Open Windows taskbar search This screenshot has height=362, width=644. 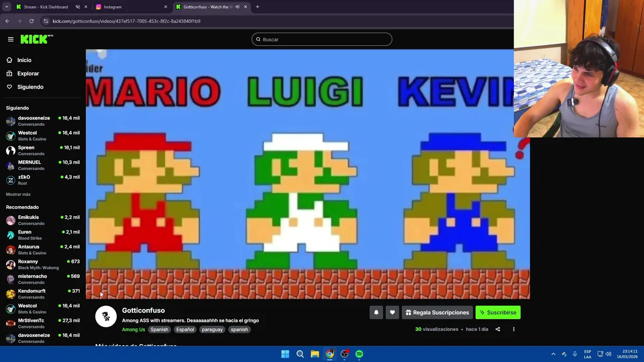(300, 354)
